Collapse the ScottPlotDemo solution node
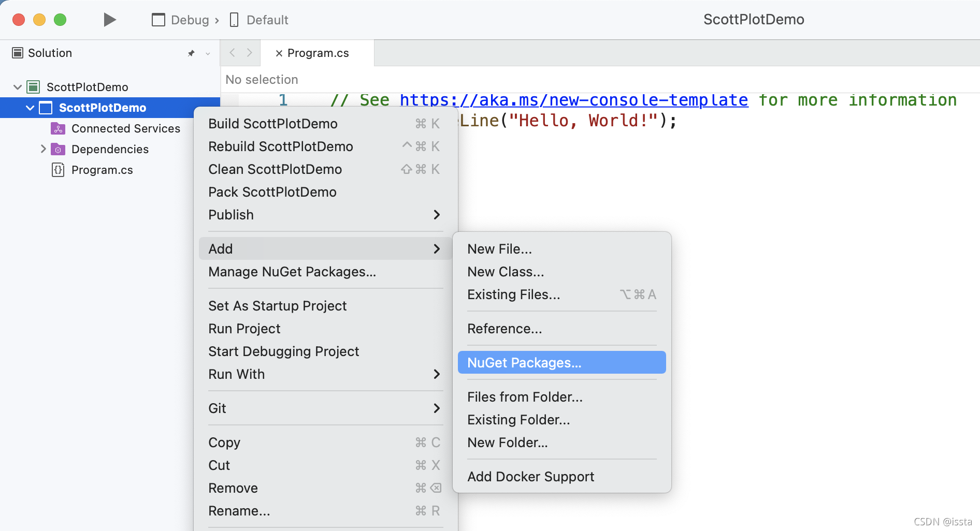 pos(18,87)
